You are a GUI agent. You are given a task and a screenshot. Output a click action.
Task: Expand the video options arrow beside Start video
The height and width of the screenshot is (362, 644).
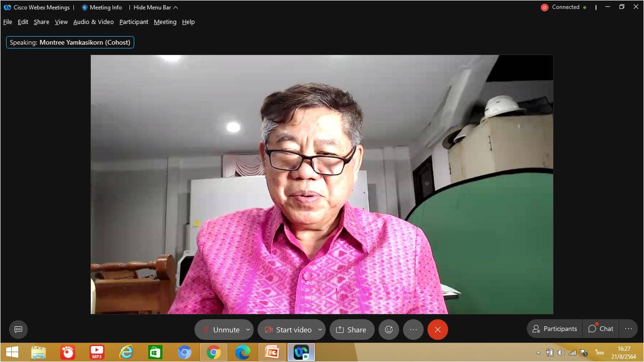click(320, 330)
